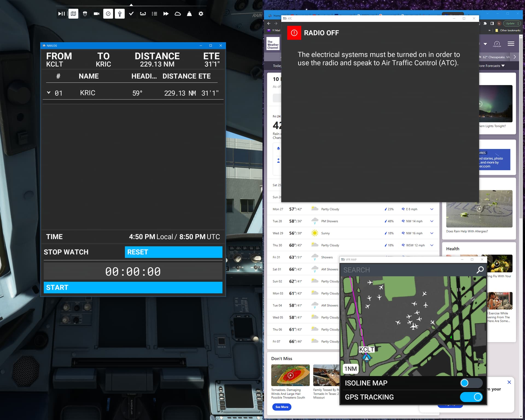Open the dropdown arrow beside the Premium icon

pos(485,44)
